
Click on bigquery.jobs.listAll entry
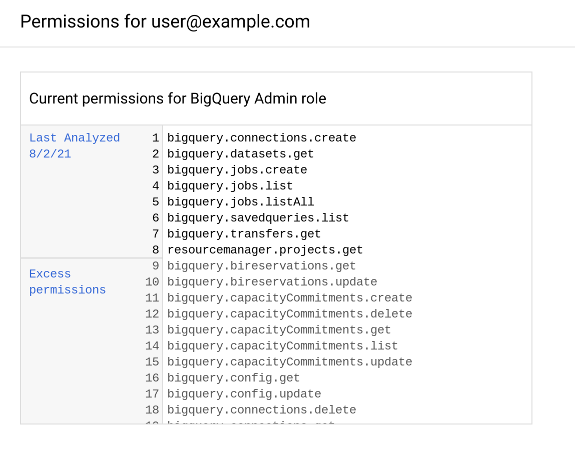[241, 202]
